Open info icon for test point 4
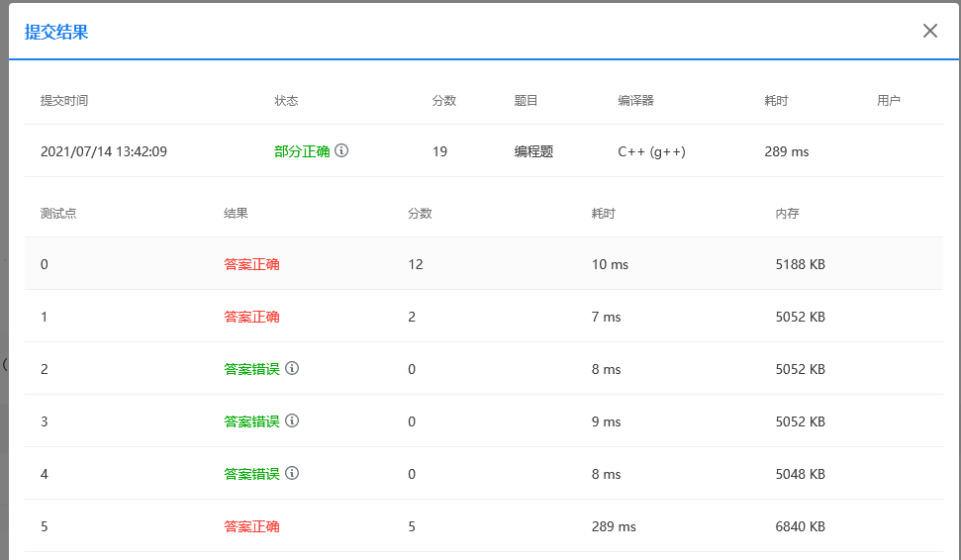This screenshot has width=961, height=560. [292, 473]
